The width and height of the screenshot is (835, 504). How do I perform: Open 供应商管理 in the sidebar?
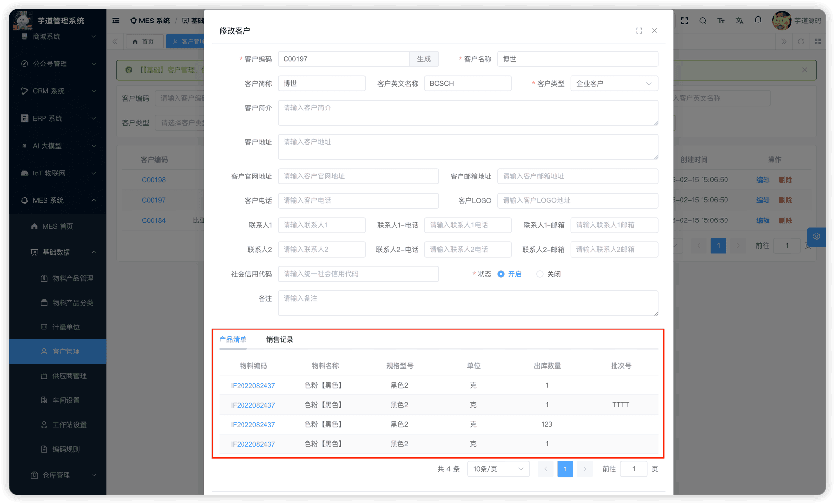tap(69, 376)
